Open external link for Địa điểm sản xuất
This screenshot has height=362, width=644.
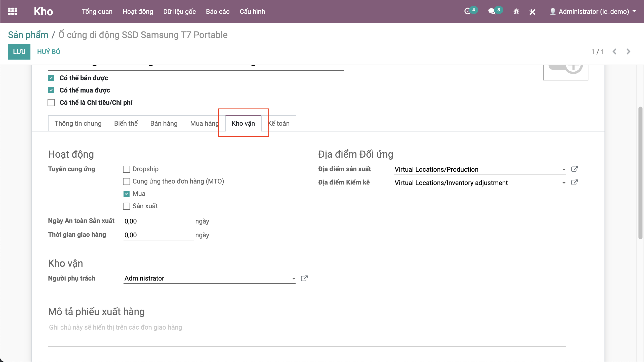[574, 169]
